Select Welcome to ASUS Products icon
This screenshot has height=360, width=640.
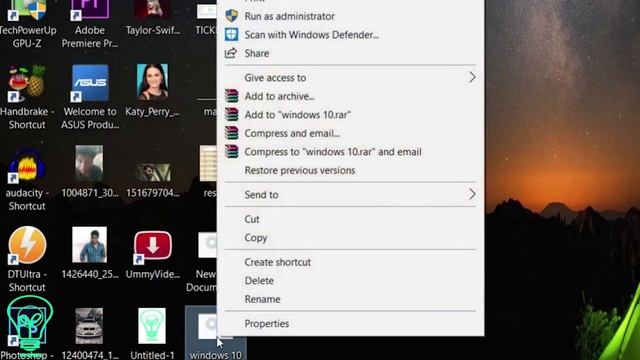(90, 97)
